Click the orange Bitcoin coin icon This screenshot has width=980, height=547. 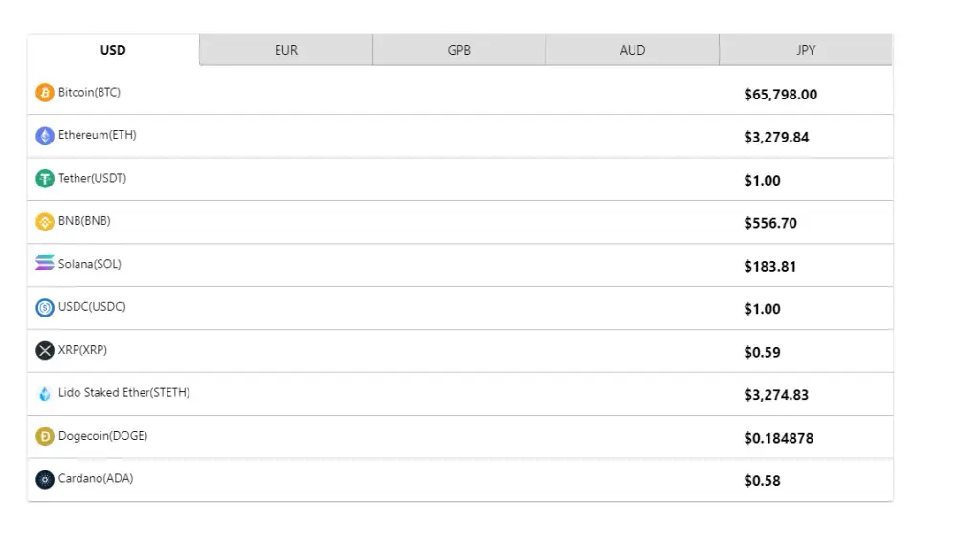44,93
